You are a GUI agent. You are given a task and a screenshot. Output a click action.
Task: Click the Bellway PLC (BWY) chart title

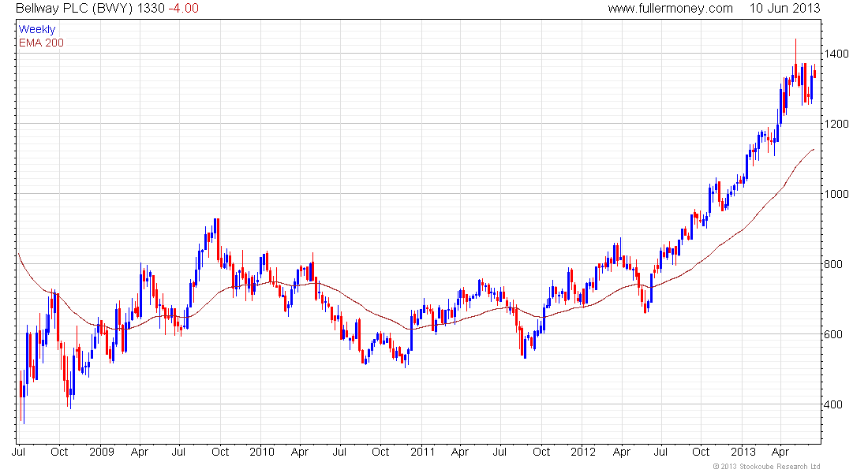point(74,9)
